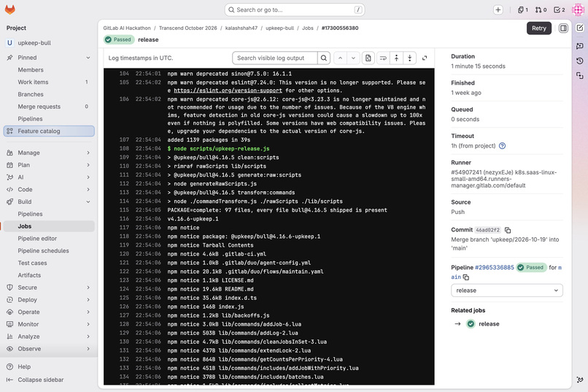This screenshot has height=392, width=588.
Task: Toggle the job details sidebar panel icon
Action: pyautogui.click(x=563, y=28)
